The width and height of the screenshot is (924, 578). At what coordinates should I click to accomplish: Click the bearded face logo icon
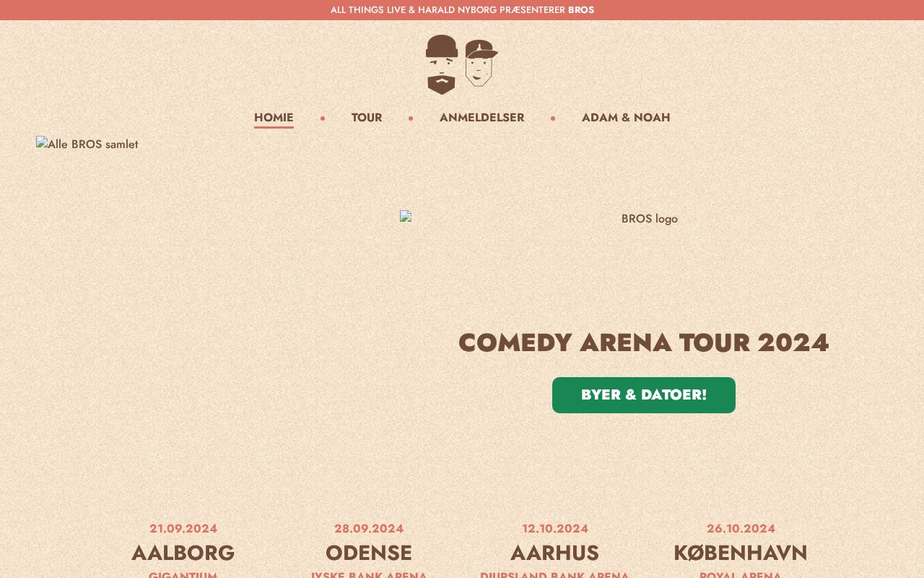coord(442,64)
